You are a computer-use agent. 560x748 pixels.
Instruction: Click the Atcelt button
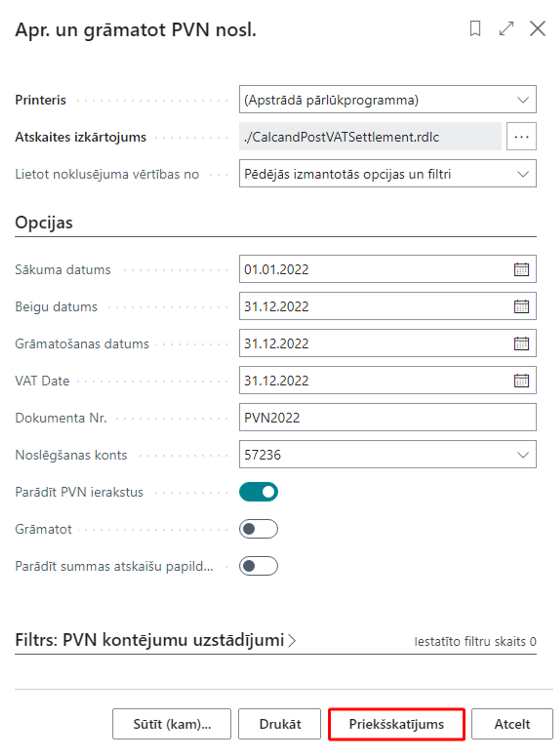(512, 724)
